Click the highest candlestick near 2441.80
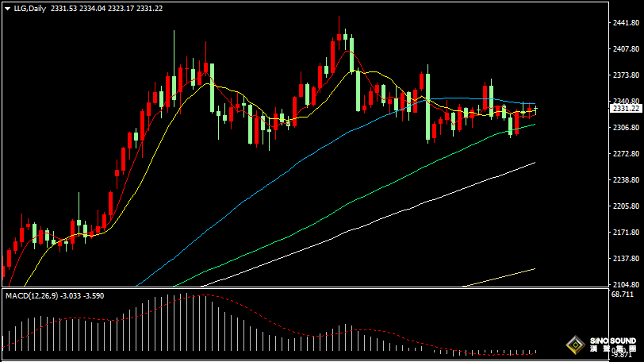 pyautogui.click(x=339, y=36)
